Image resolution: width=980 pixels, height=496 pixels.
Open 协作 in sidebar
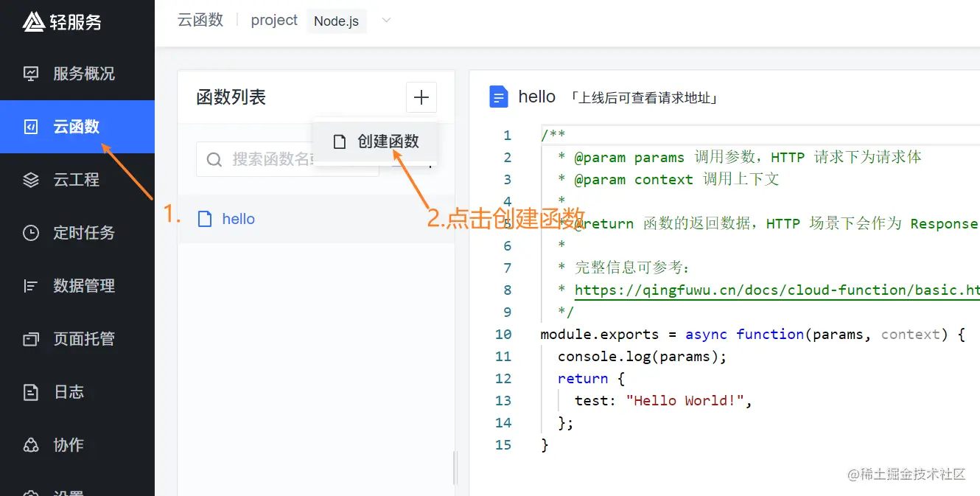[77, 445]
